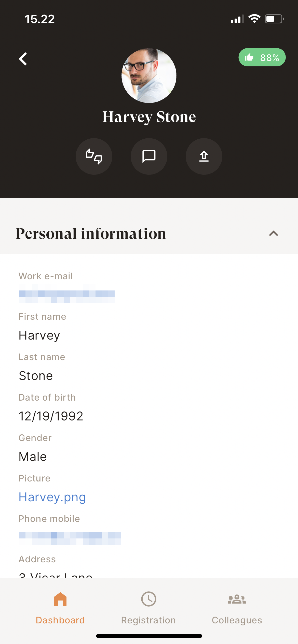Switch to the Colleagues tab label
This screenshot has width=298, height=644.
[237, 620]
